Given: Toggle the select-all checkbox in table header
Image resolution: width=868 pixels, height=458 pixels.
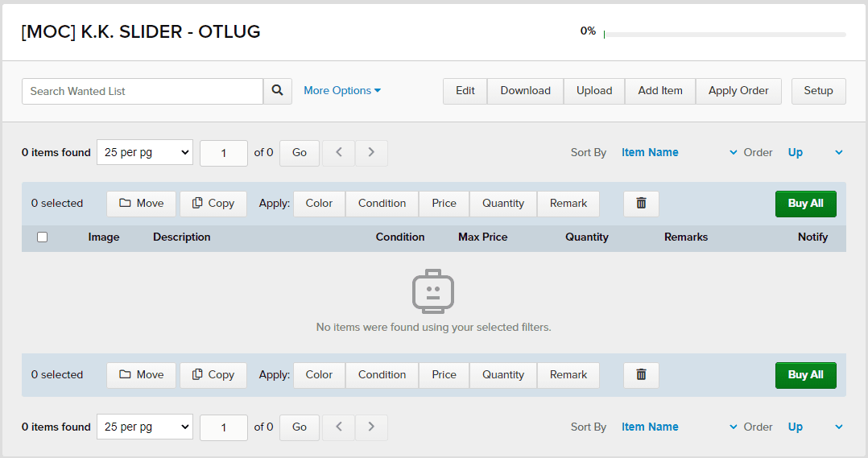Looking at the screenshot, I should (43, 237).
